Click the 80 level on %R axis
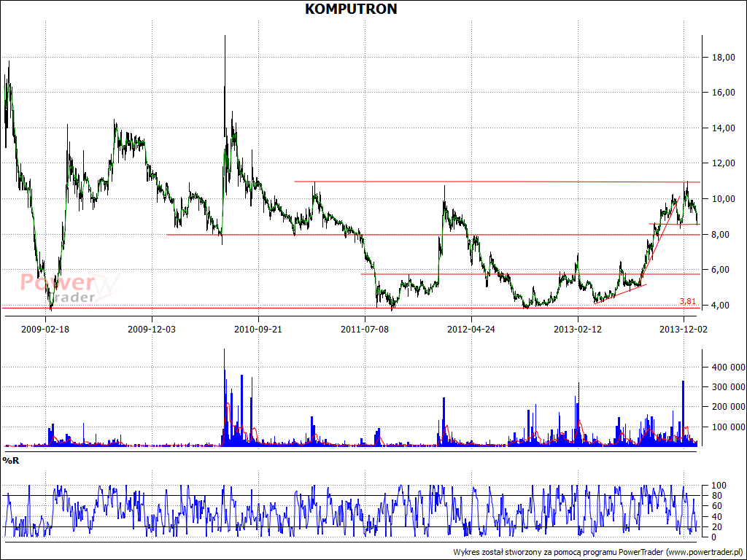The height and width of the screenshot is (560, 747). 717,496
